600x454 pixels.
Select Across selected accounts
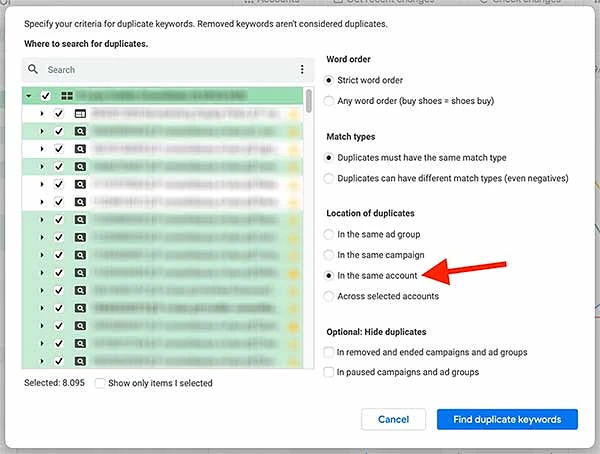point(328,296)
